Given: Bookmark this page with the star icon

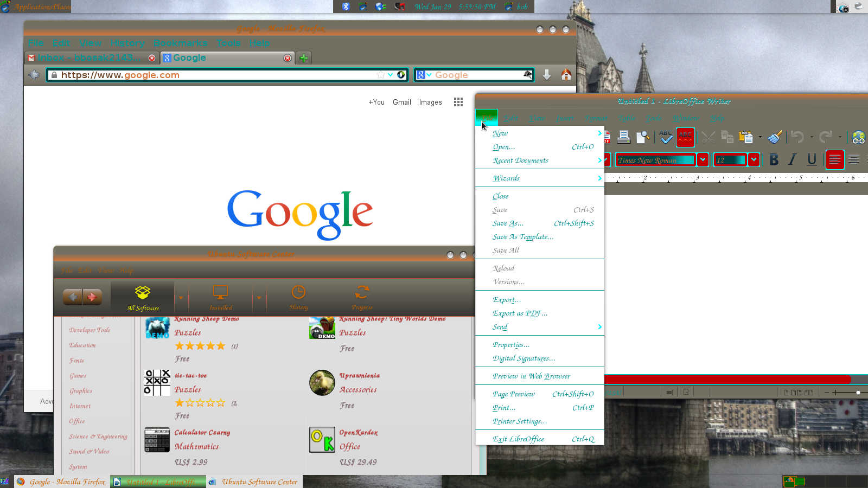Looking at the screenshot, I should coord(381,75).
